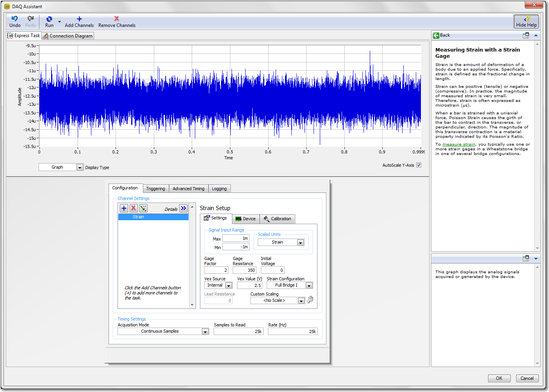549x392 pixels.
Task: Open the Scaled Units dropdown
Action: (300, 242)
